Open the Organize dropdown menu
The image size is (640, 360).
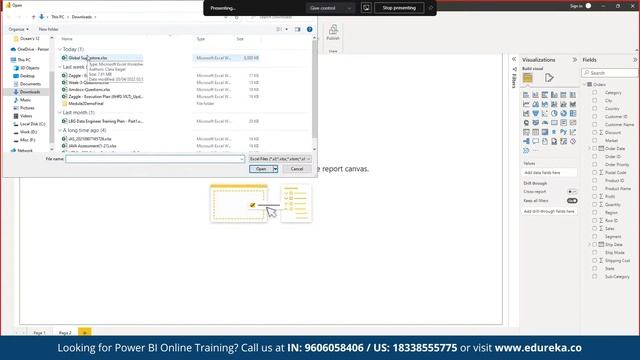18,29
